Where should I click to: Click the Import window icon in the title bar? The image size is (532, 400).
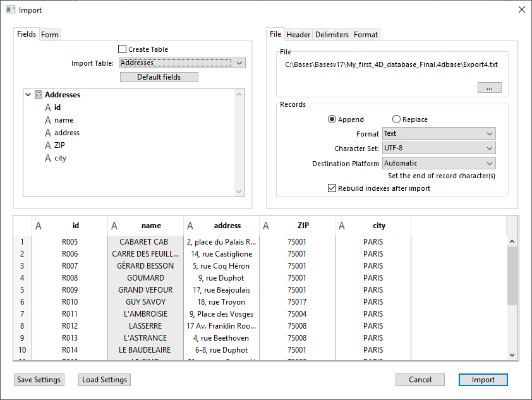pyautogui.click(x=10, y=10)
